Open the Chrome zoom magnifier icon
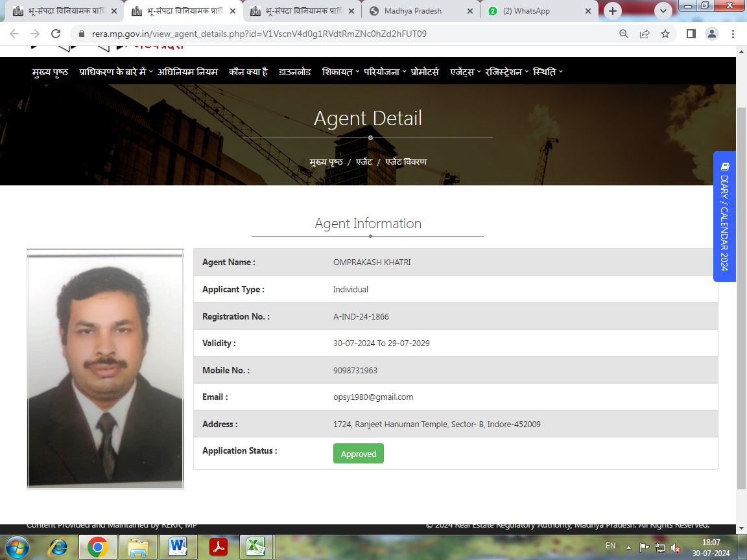Viewport: 747px width, 560px height. 624,34
